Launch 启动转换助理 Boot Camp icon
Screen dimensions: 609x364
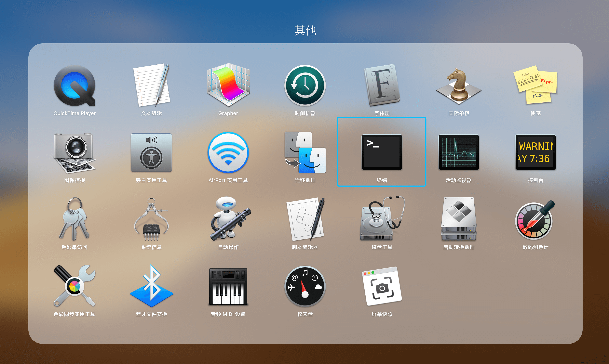(459, 219)
